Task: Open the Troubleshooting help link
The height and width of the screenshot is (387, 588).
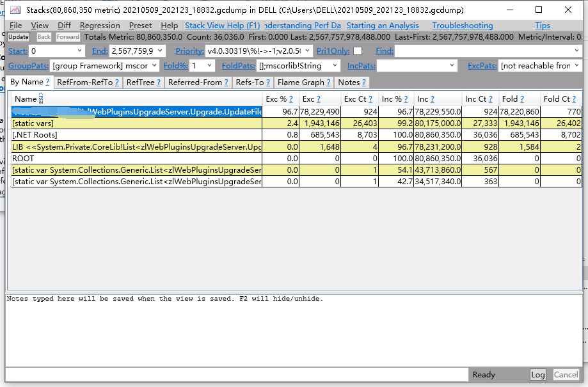Action: tap(462, 26)
